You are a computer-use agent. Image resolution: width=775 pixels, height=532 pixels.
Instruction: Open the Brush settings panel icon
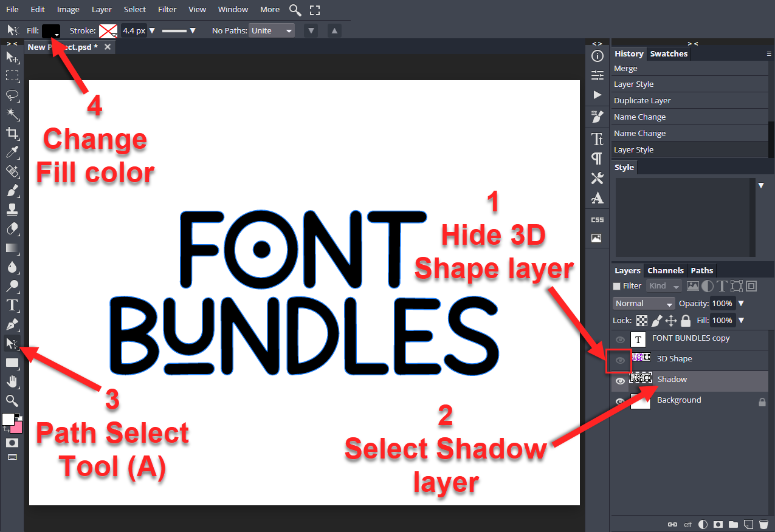(598, 117)
